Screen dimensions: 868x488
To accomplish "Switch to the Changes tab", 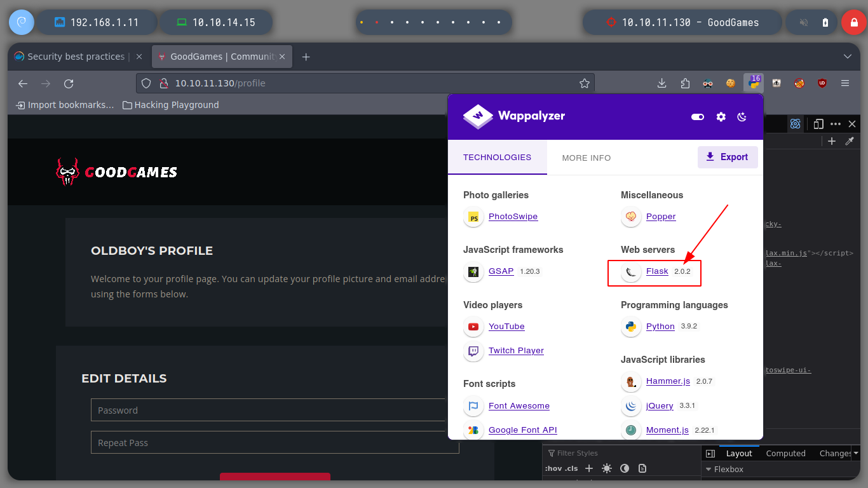I will [x=836, y=453].
